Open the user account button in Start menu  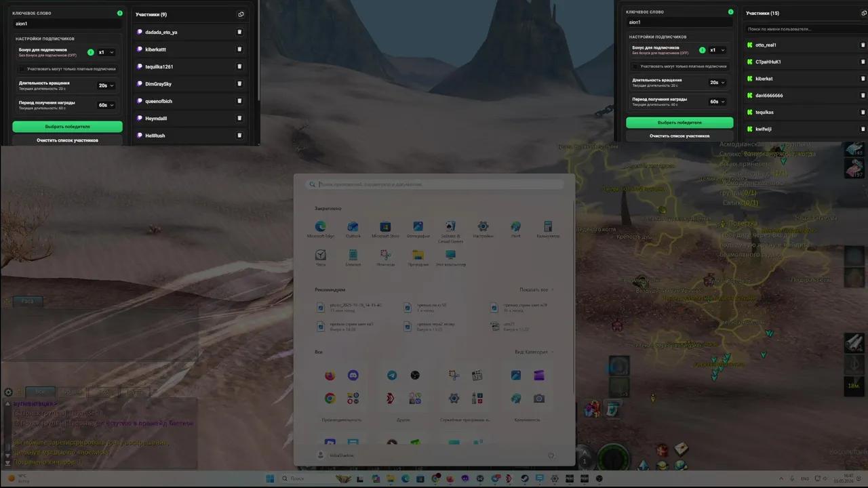pos(336,455)
